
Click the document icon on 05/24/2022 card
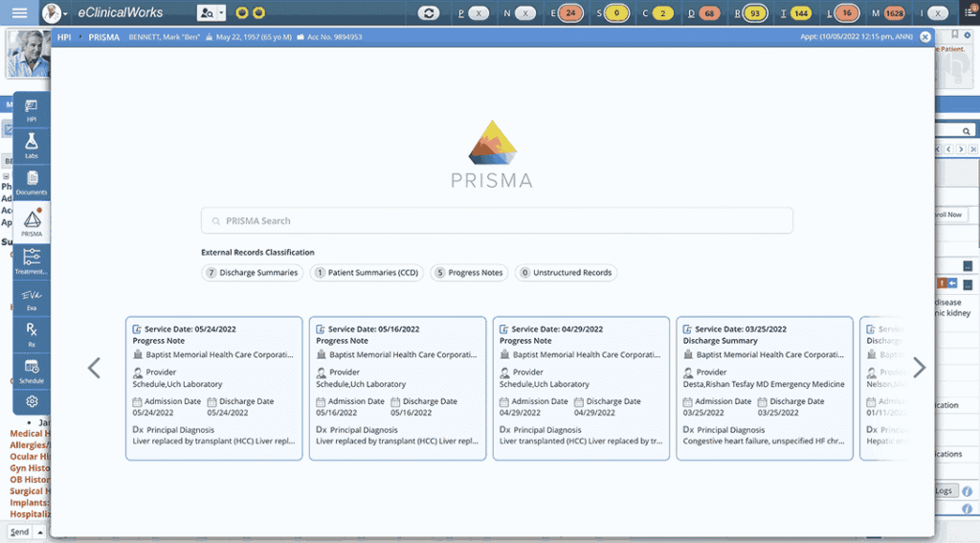click(x=137, y=329)
